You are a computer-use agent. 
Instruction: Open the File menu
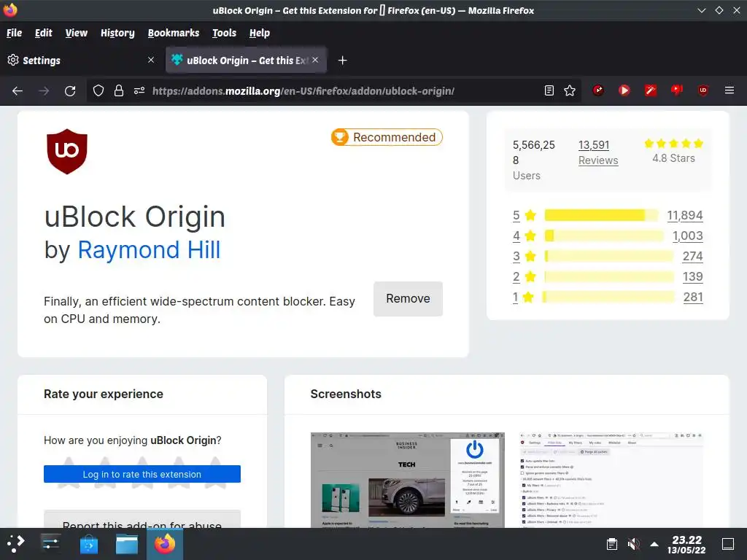tap(15, 33)
